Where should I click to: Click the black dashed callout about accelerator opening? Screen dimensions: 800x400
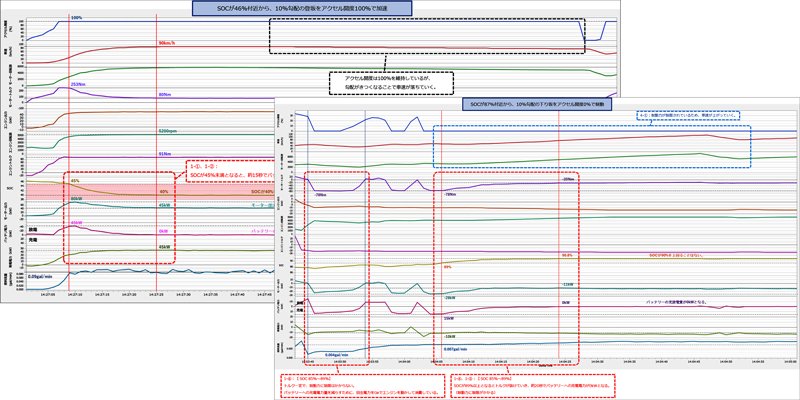pyautogui.click(x=392, y=83)
